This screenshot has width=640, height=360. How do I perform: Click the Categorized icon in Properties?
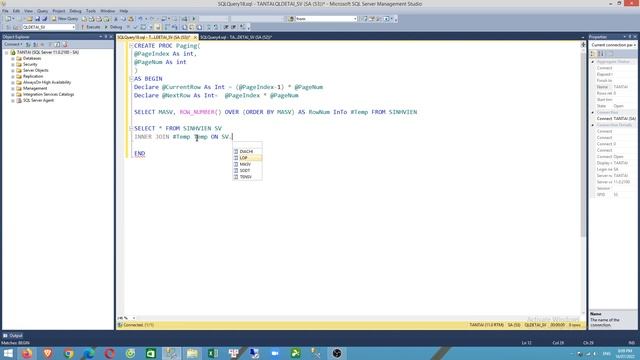point(593,54)
